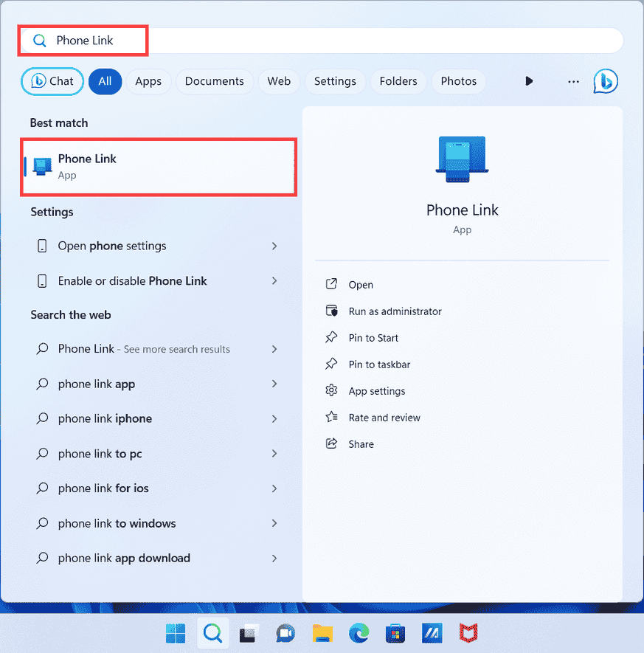
Task: Open the three-dot options menu
Action: click(x=573, y=82)
